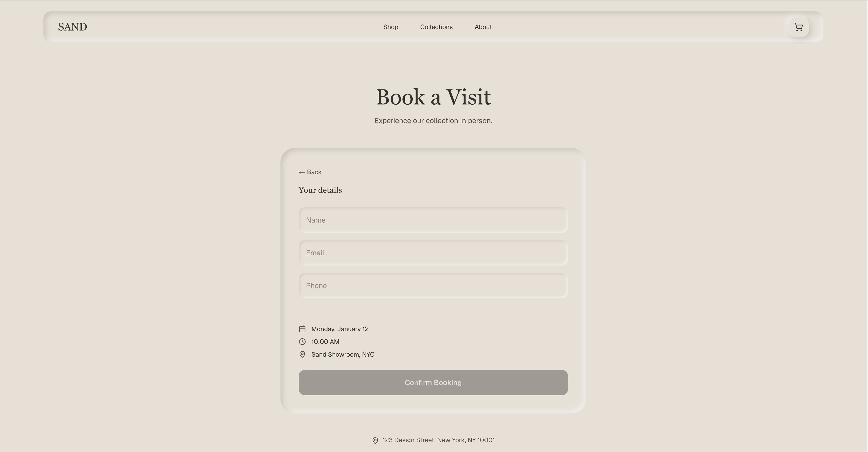Click the clock icon next to 10:00 AM
Screen dimensions: 868x452
302,342
